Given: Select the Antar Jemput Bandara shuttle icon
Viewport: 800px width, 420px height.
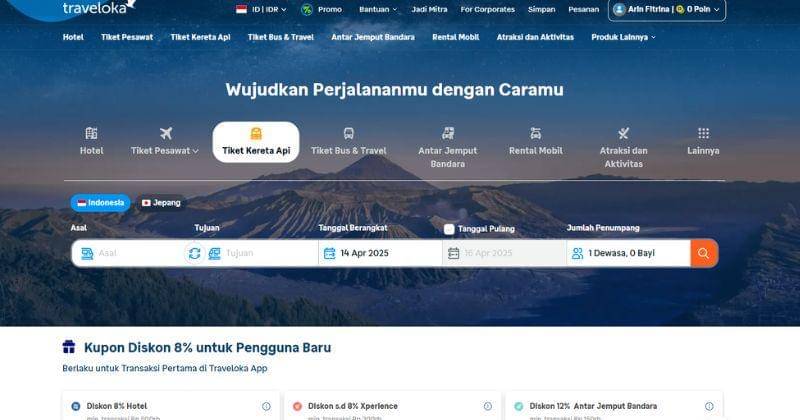Looking at the screenshot, I should (x=447, y=133).
